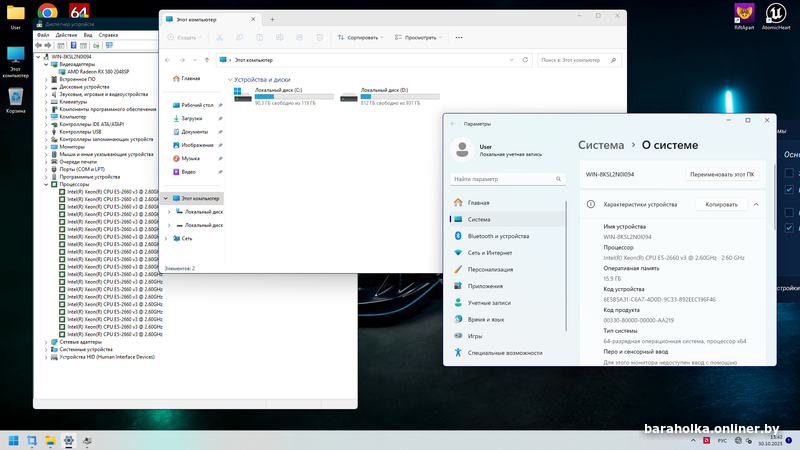
Task: Open new tab in File Explorer
Action: tap(272, 19)
